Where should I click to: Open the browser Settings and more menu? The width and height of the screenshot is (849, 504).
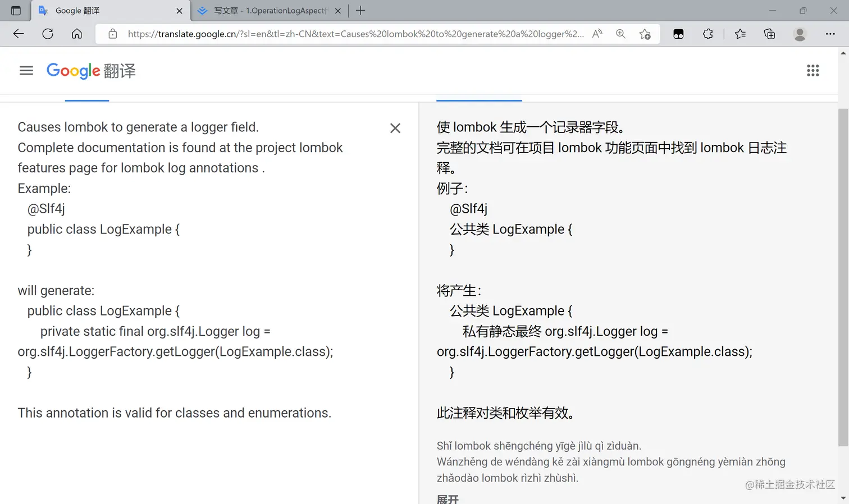coord(830,34)
